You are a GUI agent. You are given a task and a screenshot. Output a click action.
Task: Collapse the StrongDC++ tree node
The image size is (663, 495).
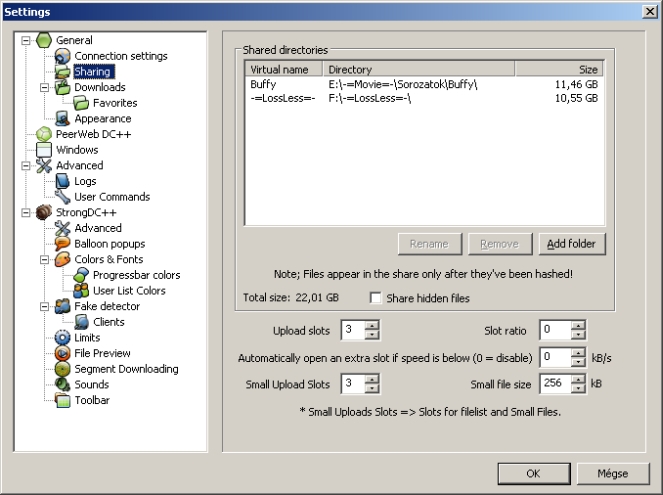26,212
